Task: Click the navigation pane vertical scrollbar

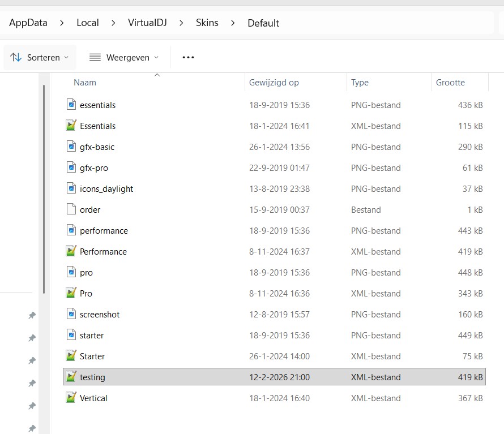Action: [44, 187]
